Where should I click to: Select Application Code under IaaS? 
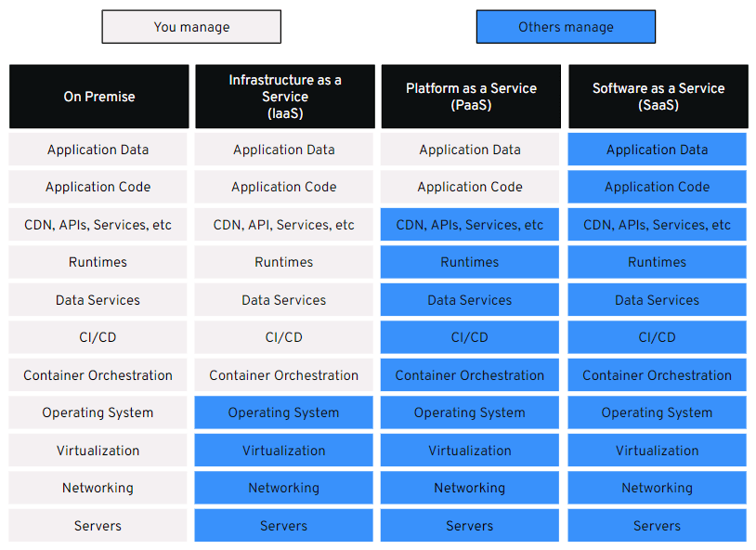(284, 187)
